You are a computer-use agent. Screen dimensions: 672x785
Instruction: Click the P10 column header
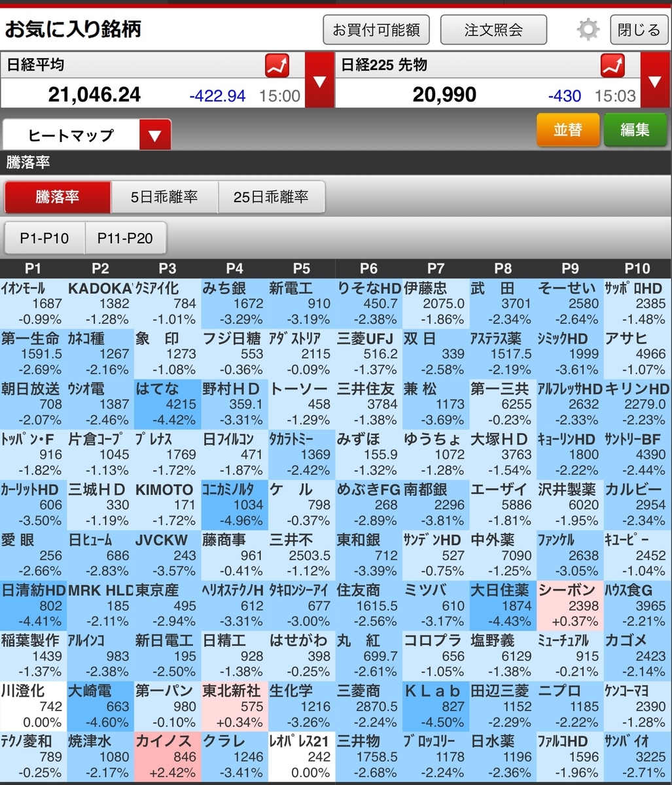tap(637, 268)
